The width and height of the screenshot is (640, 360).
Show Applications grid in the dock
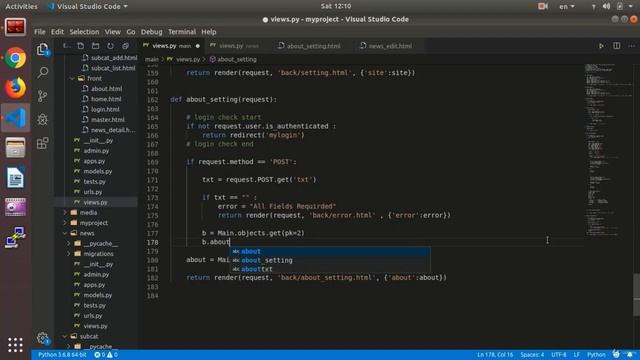(16, 345)
